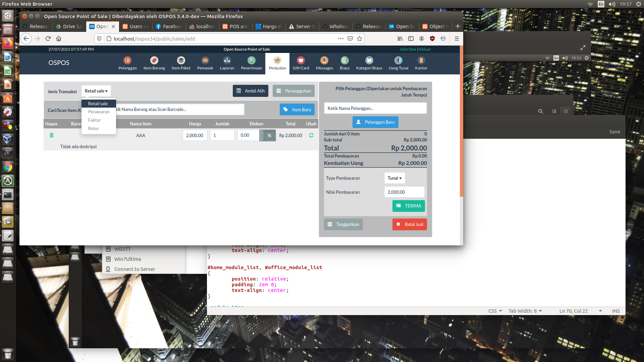
Task: Open the Tunai payment type dropdown
Action: pos(394,178)
